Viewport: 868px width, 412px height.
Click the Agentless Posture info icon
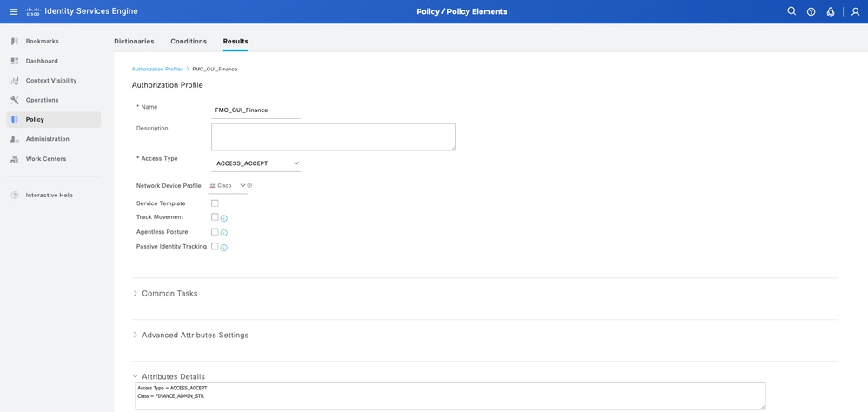pyautogui.click(x=224, y=233)
